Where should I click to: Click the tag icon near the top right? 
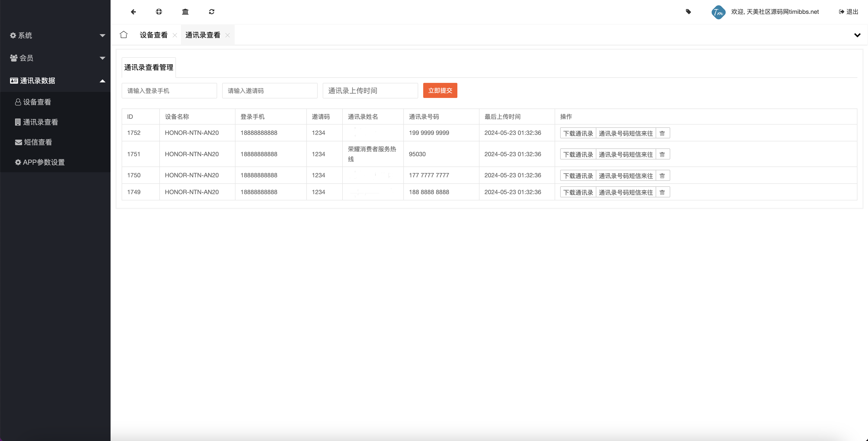pyautogui.click(x=688, y=12)
